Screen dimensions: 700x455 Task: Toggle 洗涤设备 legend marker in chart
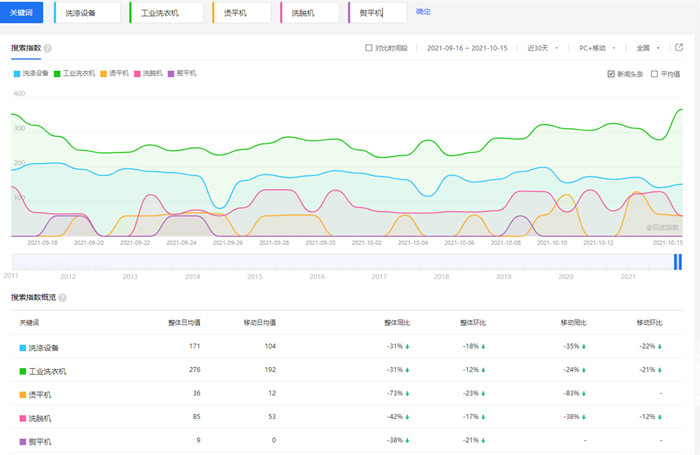click(17, 73)
